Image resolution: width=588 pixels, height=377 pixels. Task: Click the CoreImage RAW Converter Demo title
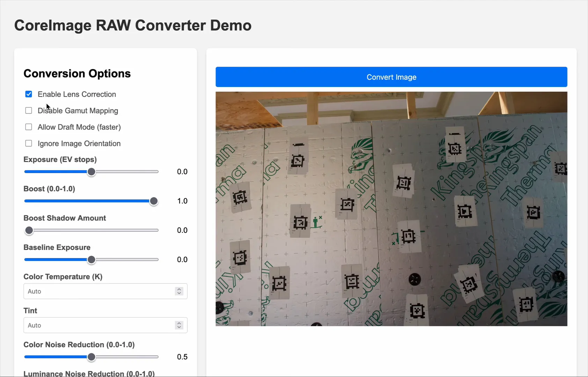(x=133, y=25)
